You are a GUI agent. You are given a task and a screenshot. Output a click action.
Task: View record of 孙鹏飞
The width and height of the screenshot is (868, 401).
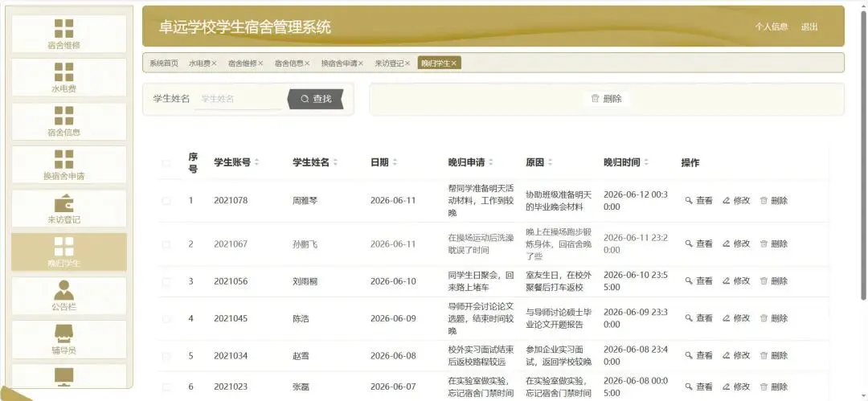coord(698,243)
